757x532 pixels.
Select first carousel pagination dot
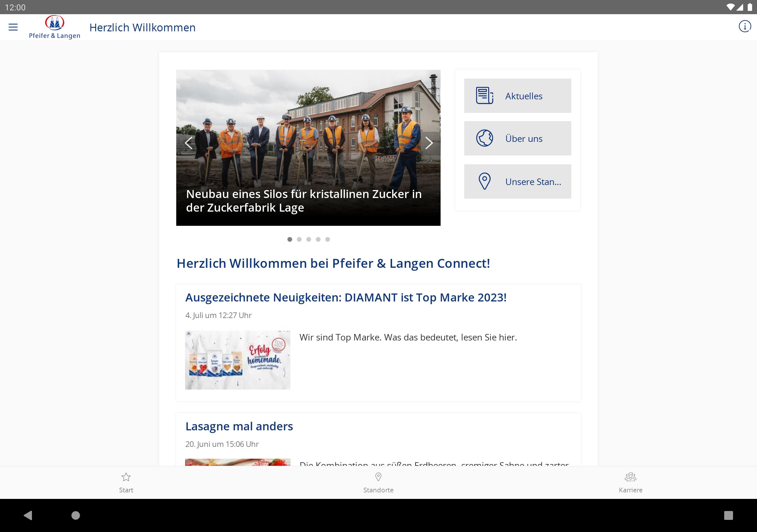(x=289, y=239)
